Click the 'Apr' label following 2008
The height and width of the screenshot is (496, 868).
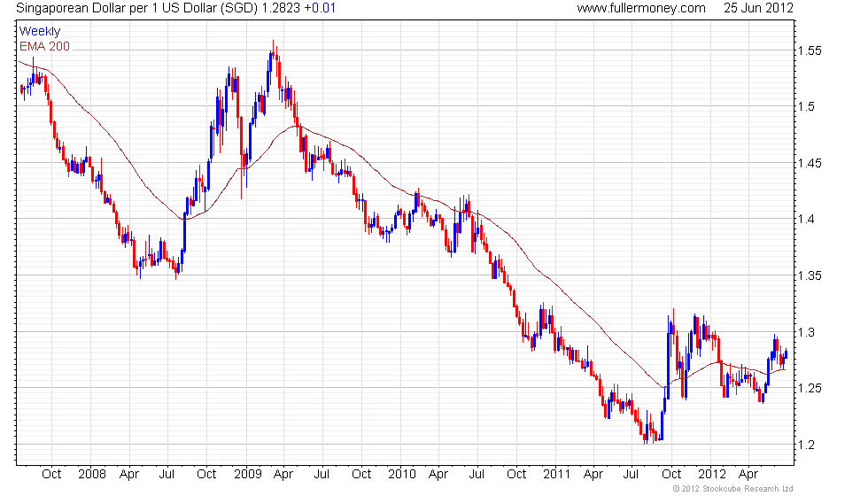[129, 475]
